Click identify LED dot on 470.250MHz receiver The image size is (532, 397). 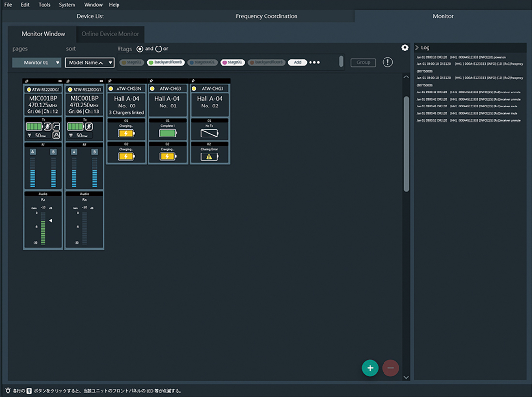coord(70,89)
